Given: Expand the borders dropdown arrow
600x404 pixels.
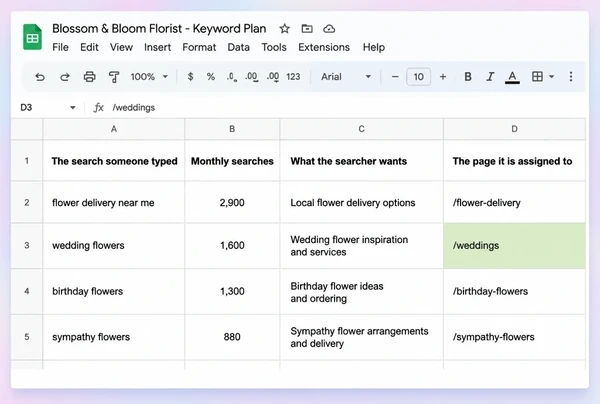Looking at the screenshot, I should (551, 77).
